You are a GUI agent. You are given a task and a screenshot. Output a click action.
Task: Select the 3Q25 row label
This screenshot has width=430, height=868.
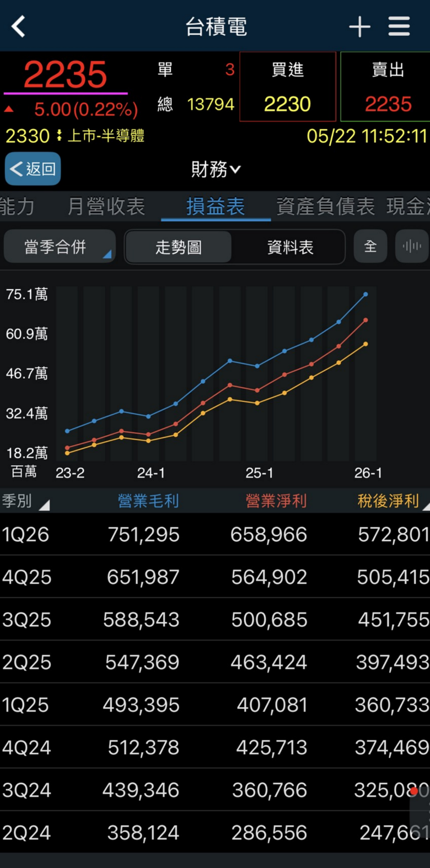26,620
